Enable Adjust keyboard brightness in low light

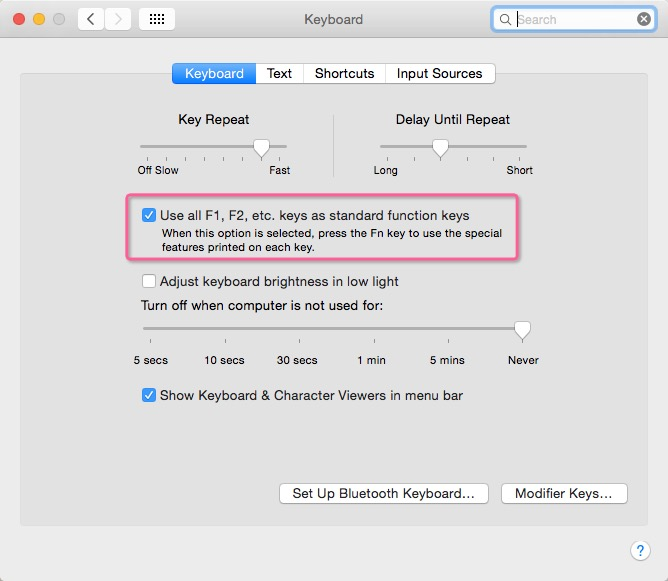tap(149, 281)
